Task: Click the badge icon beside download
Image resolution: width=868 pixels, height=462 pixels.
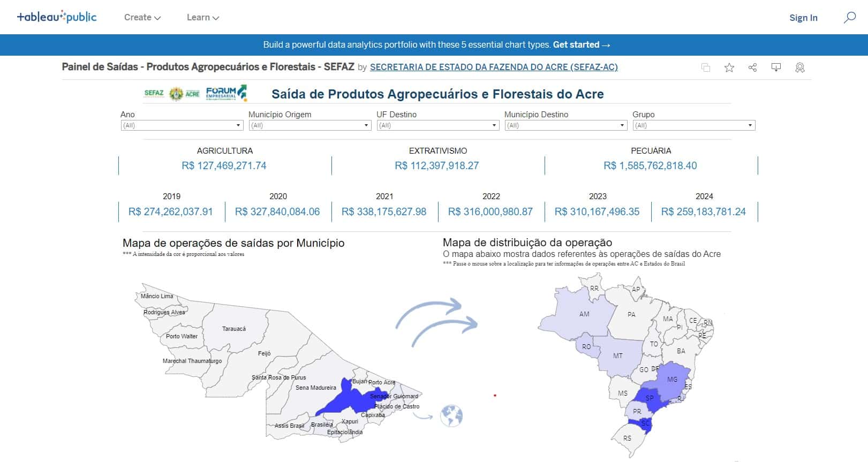Action: coord(799,67)
